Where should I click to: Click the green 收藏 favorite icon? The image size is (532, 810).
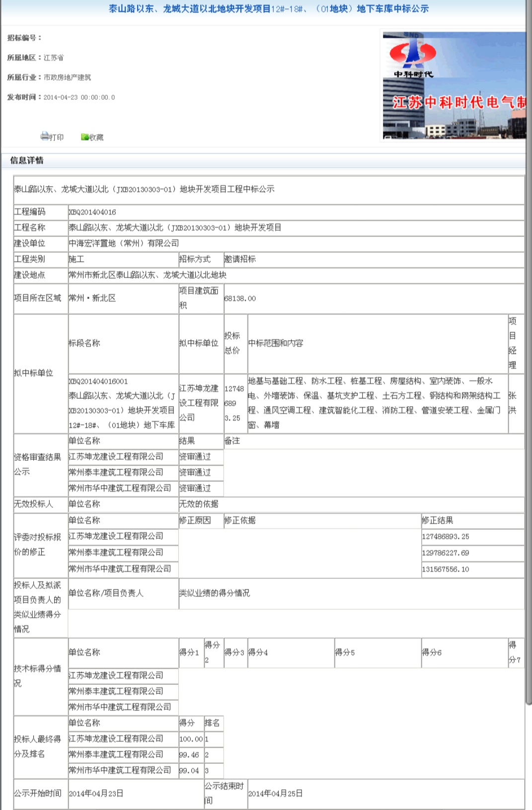click(85, 137)
